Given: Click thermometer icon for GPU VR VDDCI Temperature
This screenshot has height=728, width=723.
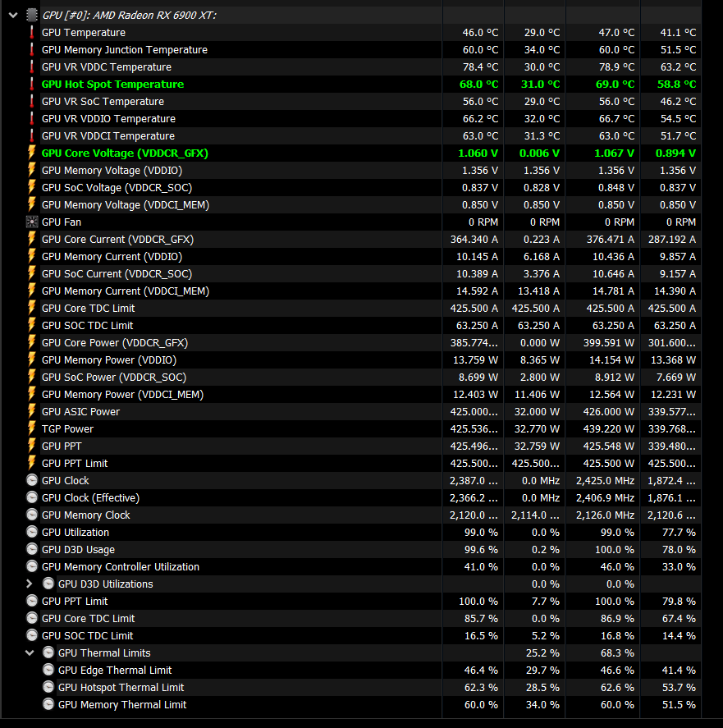Looking at the screenshot, I should [x=31, y=135].
